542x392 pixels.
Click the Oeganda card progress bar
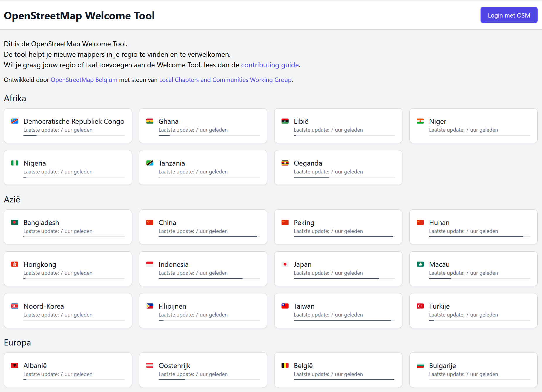point(344,177)
